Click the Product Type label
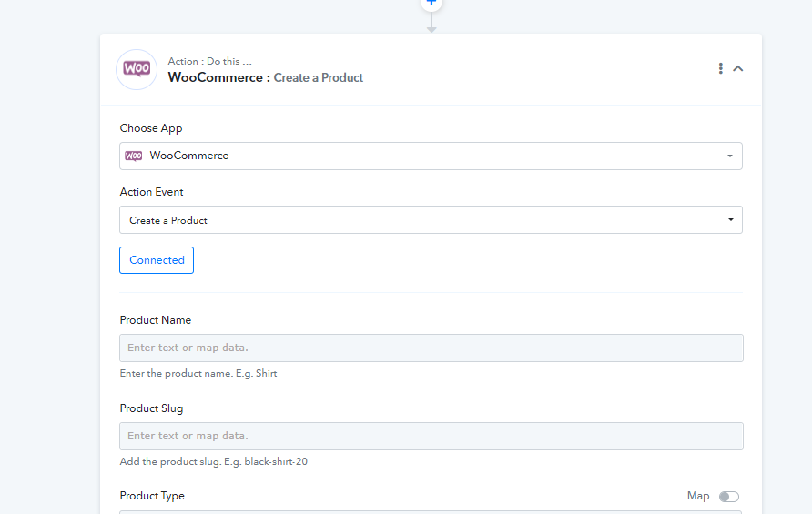Image resolution: width=812 pixels, height=514 pixels. pyautogui.click(x=152, y=496)
